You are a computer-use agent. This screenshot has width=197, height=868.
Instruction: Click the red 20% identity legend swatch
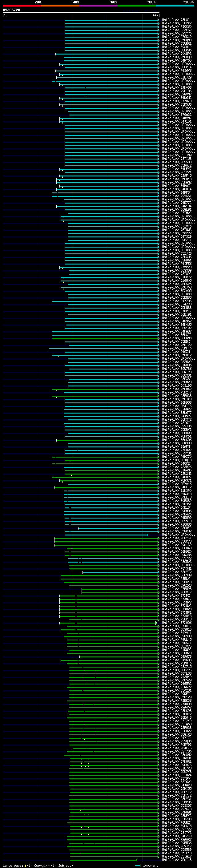pos(22,6)
